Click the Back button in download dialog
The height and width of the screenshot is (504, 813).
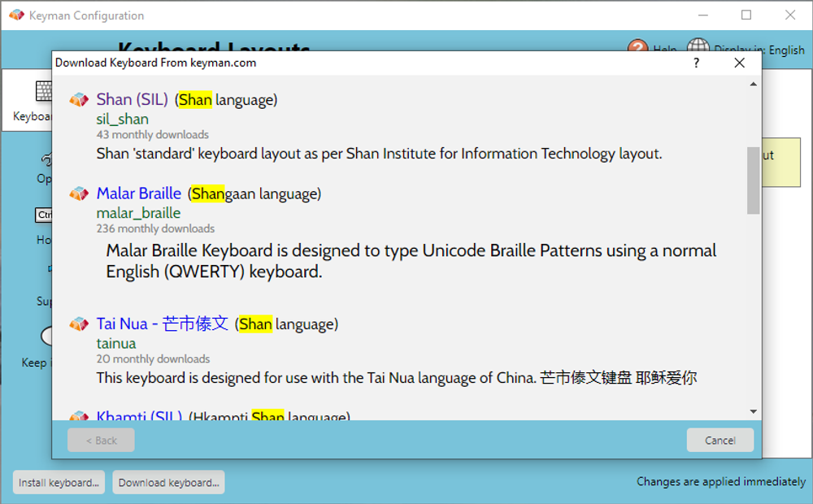click(101, 441)
